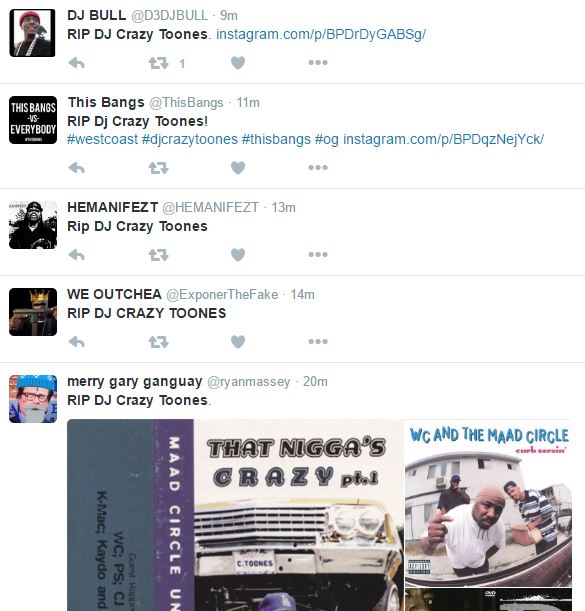Reply to WE OUTCHEA's tweet
Screen dimensions: 585x611
click(x=76, y=342)
